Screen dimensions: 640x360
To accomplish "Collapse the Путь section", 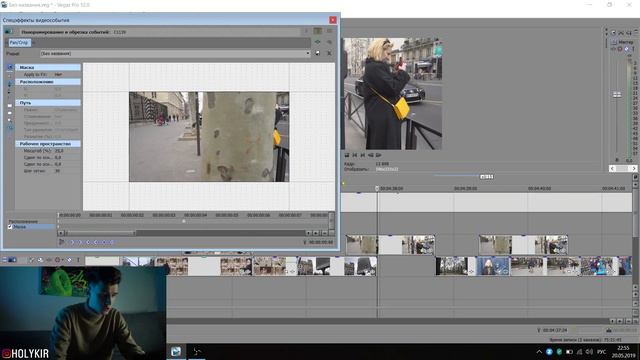I will (x=48, y=103).
